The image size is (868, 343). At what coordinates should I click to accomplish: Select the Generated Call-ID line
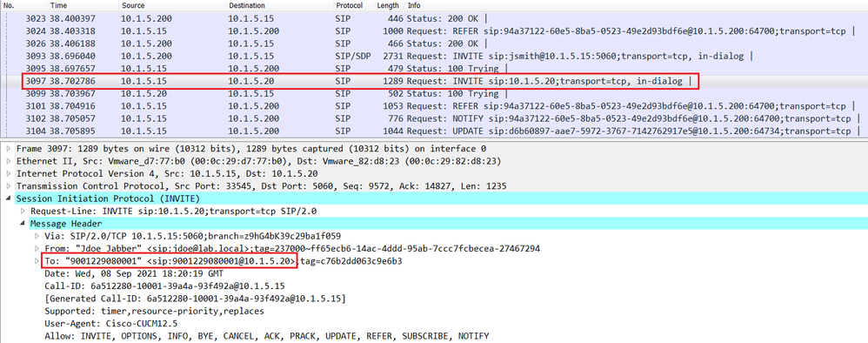tap(195, 299)
